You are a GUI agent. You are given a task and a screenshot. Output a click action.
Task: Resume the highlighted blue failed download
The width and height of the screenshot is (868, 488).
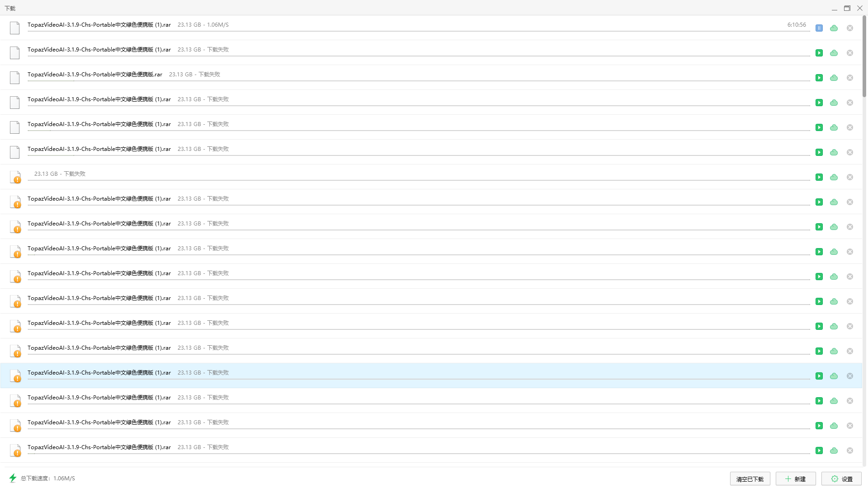point(819,376)
